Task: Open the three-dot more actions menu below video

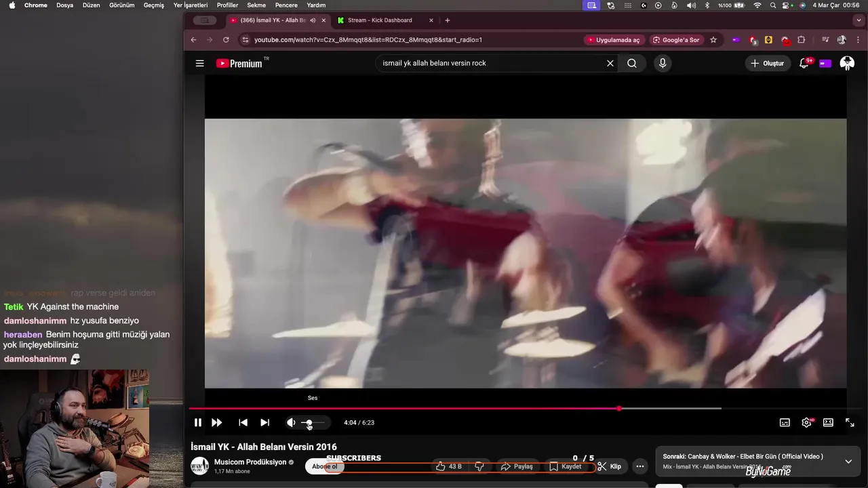Action: point(639,466)
